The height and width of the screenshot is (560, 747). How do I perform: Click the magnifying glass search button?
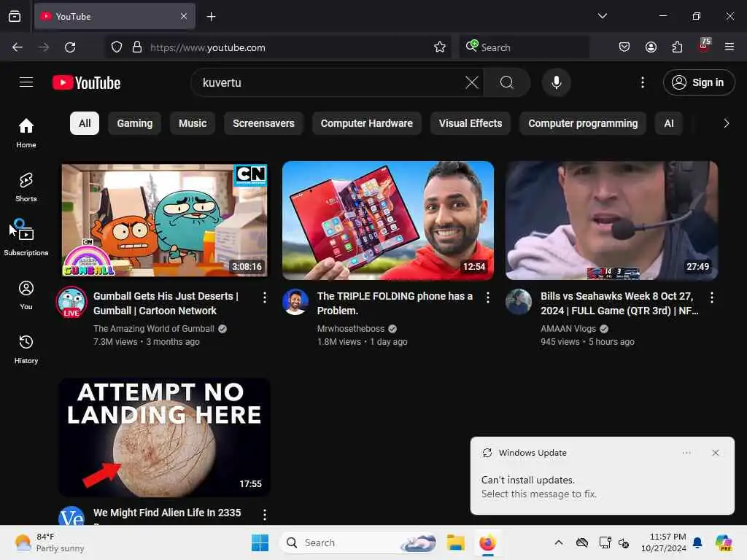[507, 82]
